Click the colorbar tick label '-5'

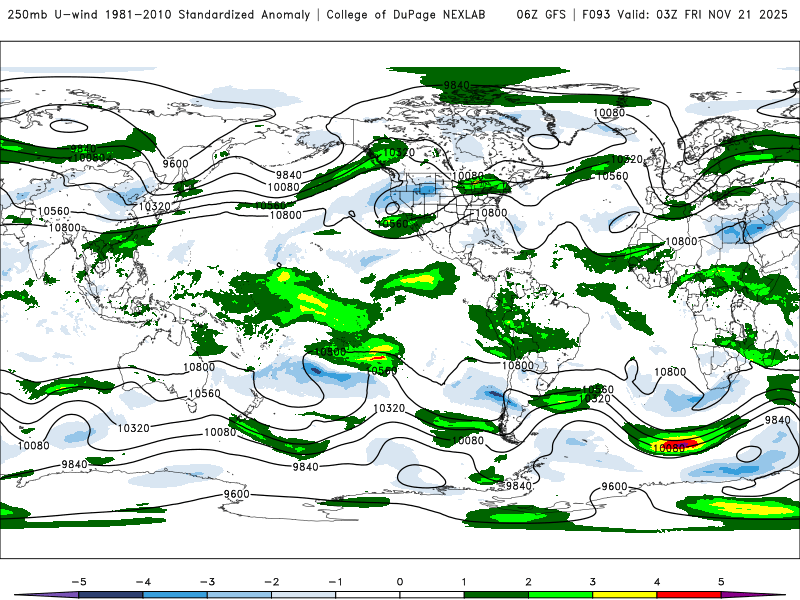[79, 582]
